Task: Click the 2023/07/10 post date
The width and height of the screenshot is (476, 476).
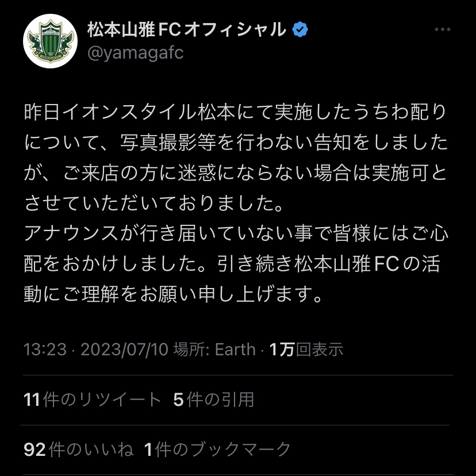Action: click(124, 349)
